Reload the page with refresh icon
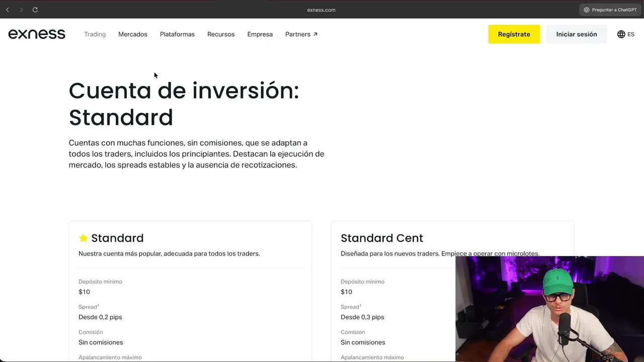Image resolution: width=644 pixels, height=362 pixels. [35, 10]
